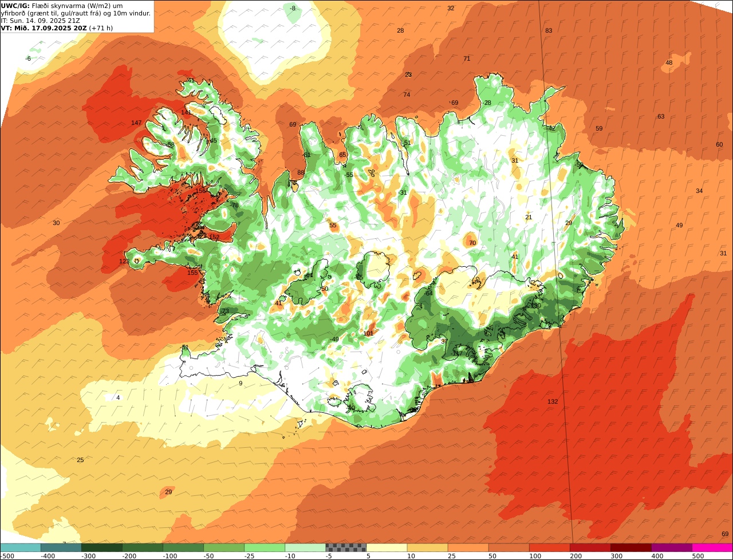This screenshot has height=560, width=733.
Task: Pick the dark maroon 300 to 400 legend swatch
Action: pos(631,547)
